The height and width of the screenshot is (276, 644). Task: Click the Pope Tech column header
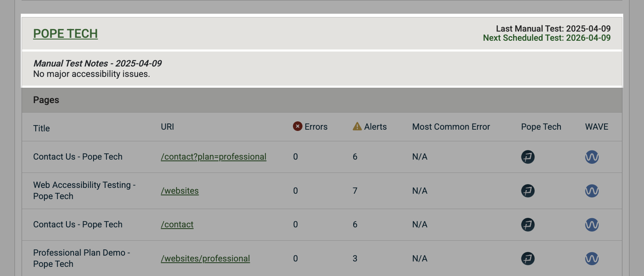541,127
